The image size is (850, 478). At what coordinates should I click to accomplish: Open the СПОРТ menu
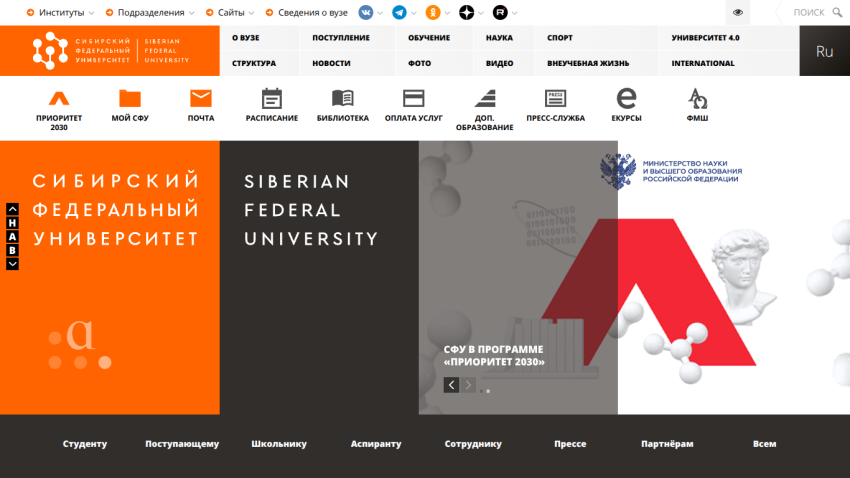coord(560,38)
